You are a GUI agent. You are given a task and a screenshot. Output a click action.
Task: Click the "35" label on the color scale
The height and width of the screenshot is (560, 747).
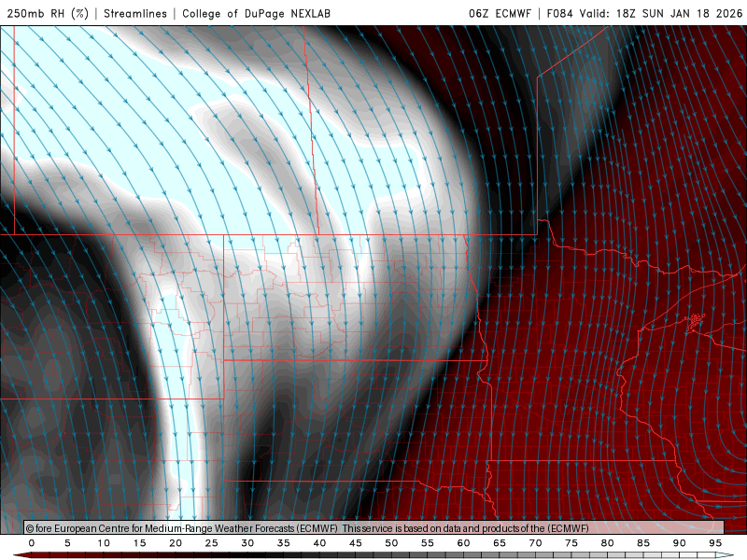pos(284,543)
